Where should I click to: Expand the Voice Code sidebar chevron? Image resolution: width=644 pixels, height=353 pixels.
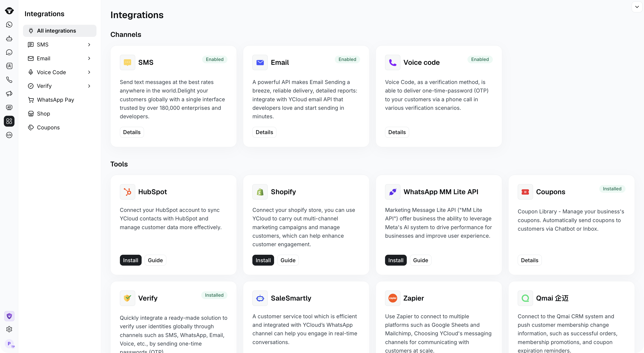(89, 72)
